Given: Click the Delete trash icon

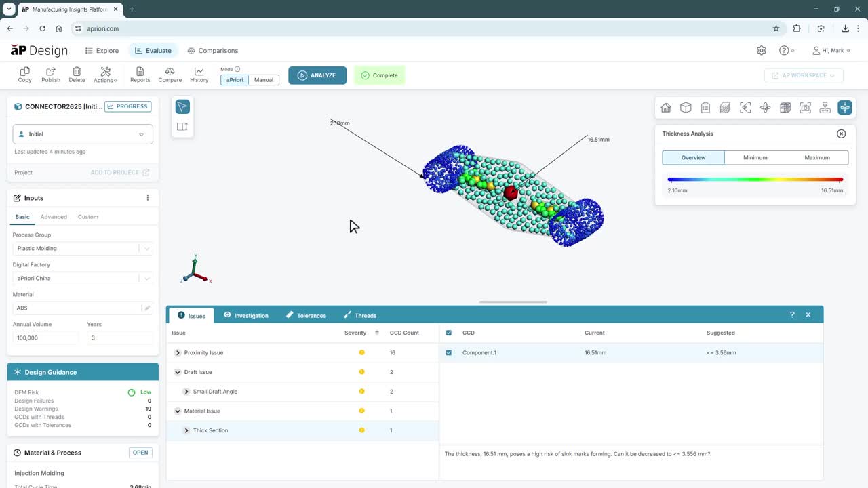Looking at the screenshot, I should click(x=77, y=75).
